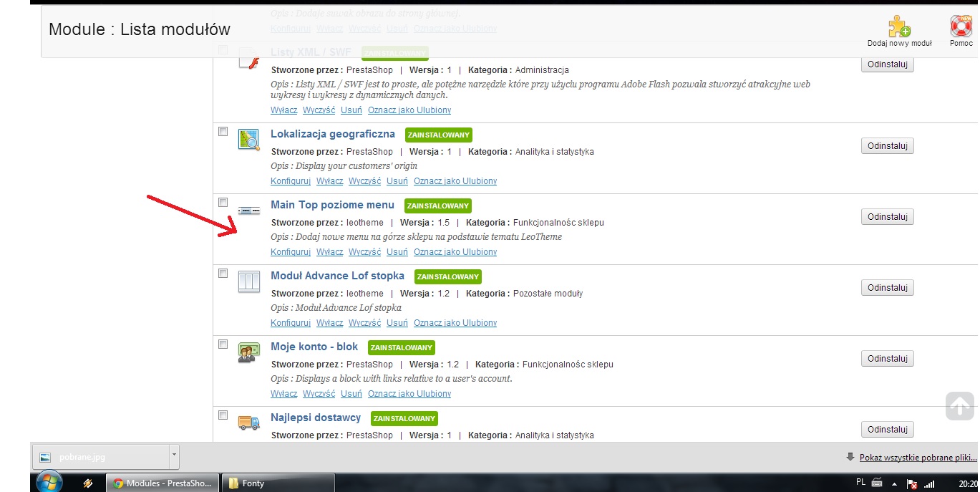Click Usuń under Moje konto - blok

[x=351, y=394]
